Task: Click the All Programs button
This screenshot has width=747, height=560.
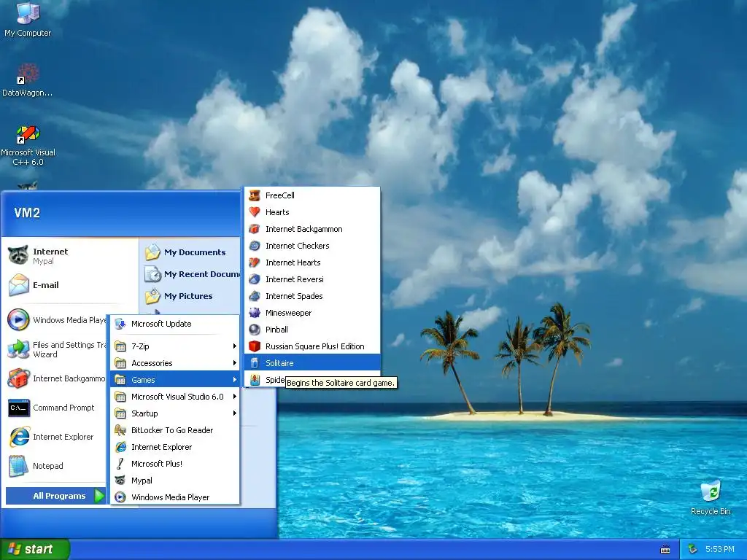Action: [x=55, y=496]
